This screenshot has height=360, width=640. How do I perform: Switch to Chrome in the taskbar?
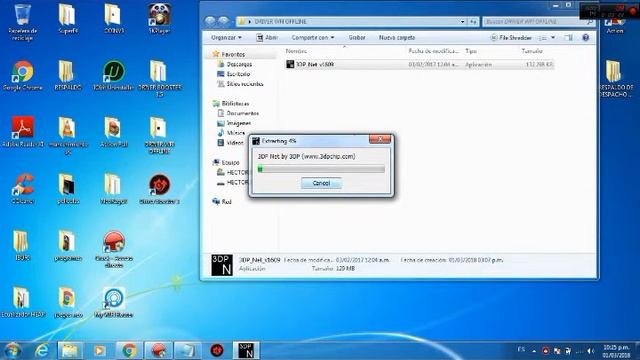[x=129, y=351]
